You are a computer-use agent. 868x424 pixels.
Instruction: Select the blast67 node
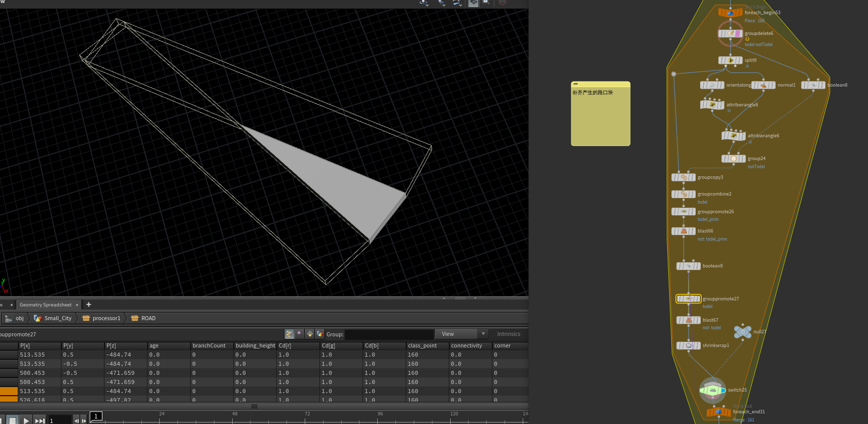(689, 320)
